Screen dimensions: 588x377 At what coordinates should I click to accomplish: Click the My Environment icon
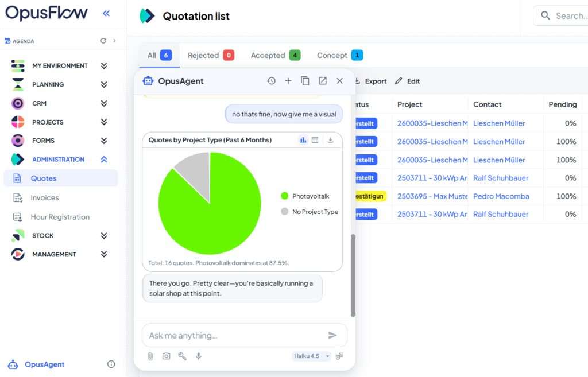[18, 65]
